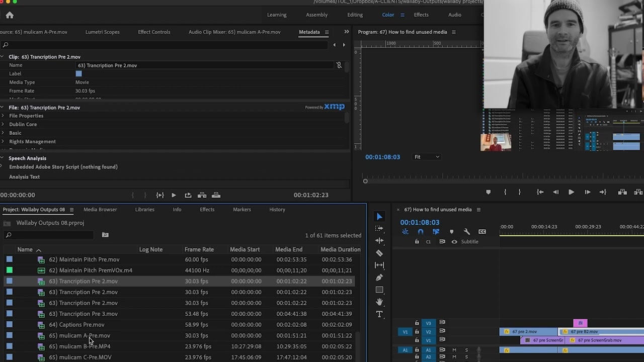Screen dimensions: 644x362
Task: Open Metadata panel menu
Action: pos(327,32)
